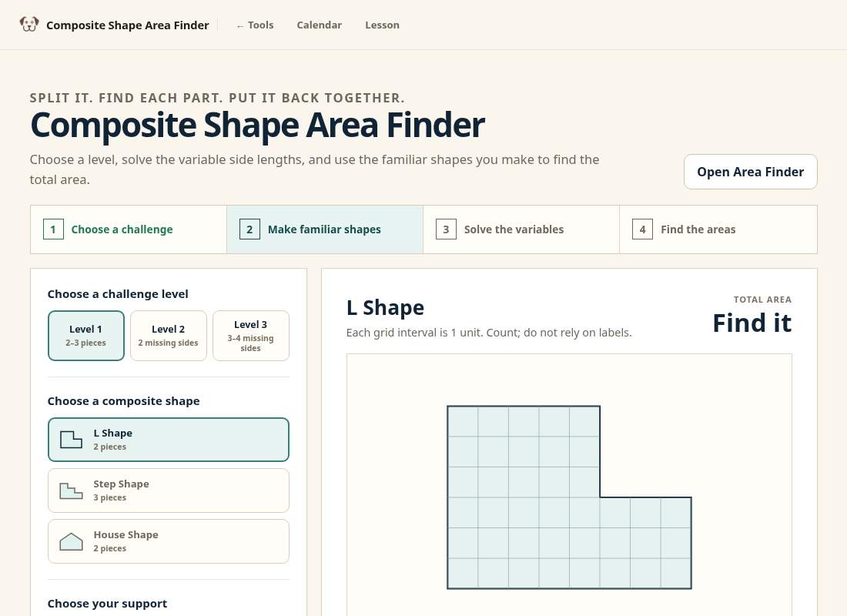The width and height of the screenshot is (847, 616).
Task: Click the 'Find it' total area text
Action: pyautogui.click(x=752, y=323)
